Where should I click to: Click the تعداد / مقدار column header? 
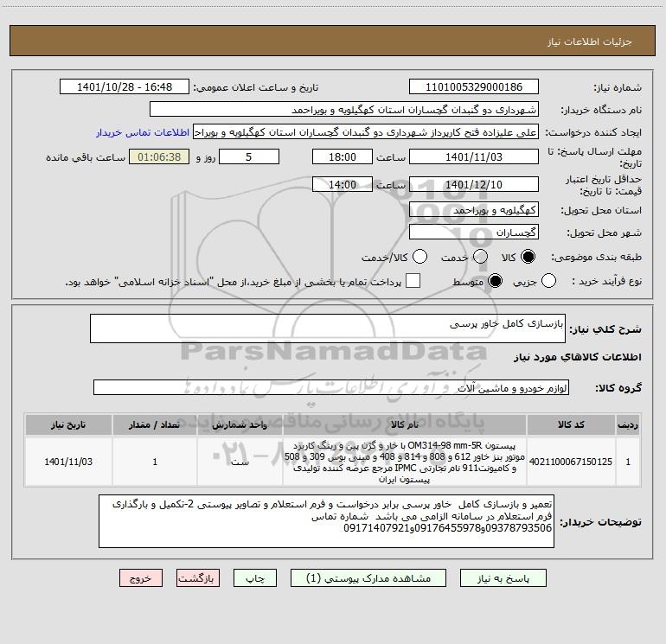pyautogui.click(x=155, y=424)
